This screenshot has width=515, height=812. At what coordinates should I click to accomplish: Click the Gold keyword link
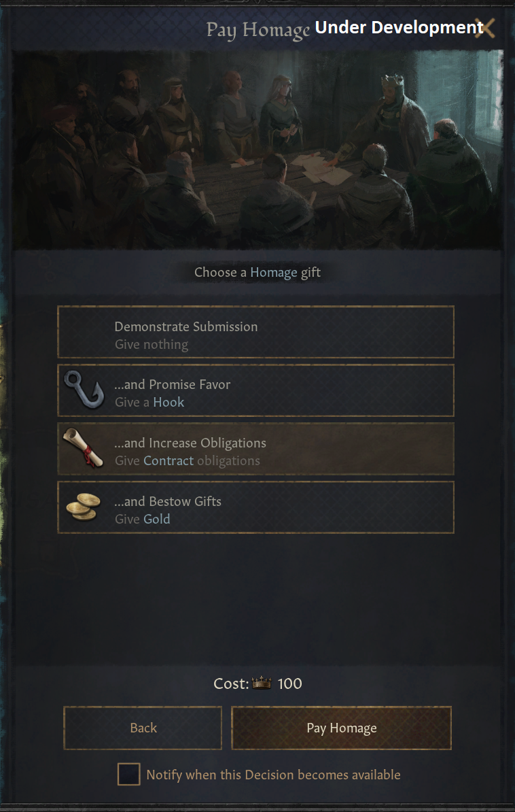(x=157, y=519)
